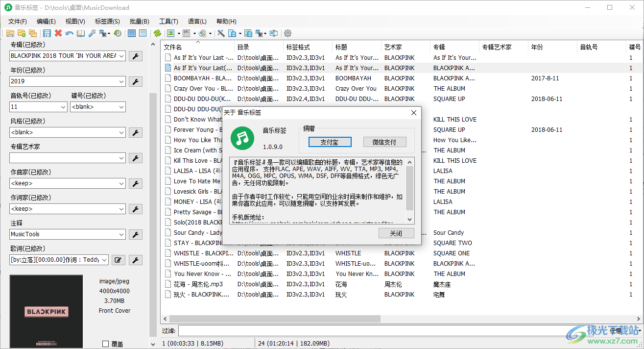644x349 pixels.
Task: Open the wrench tool icon in toolbar
Action: [x=92, y=33]
